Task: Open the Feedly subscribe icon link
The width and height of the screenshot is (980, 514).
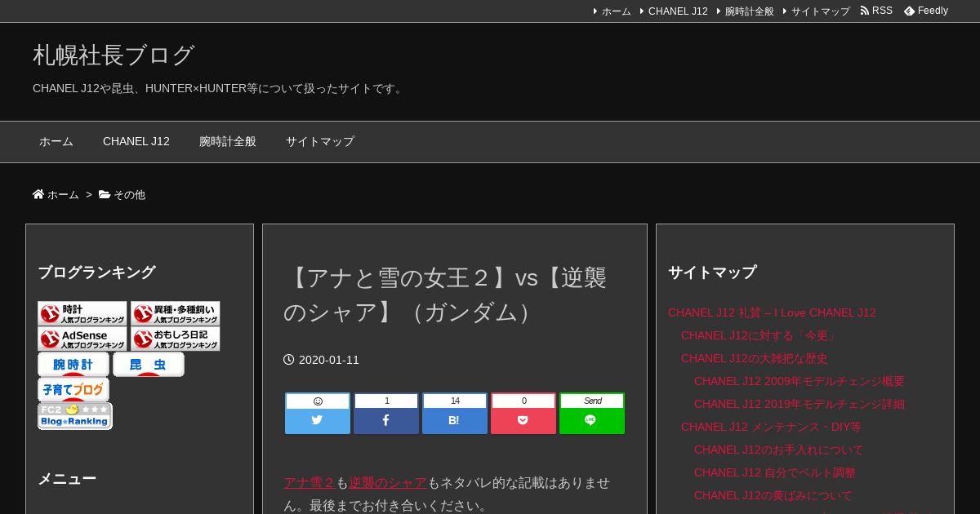Action: 909,11
